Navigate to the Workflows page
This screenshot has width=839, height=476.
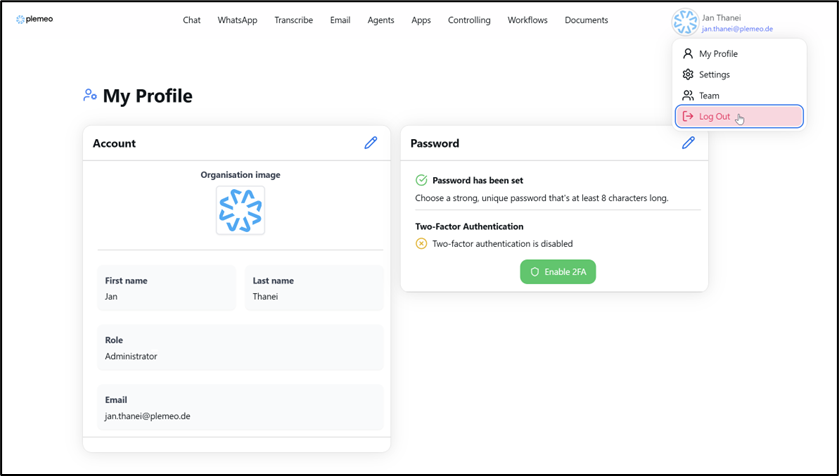point(527,20)
